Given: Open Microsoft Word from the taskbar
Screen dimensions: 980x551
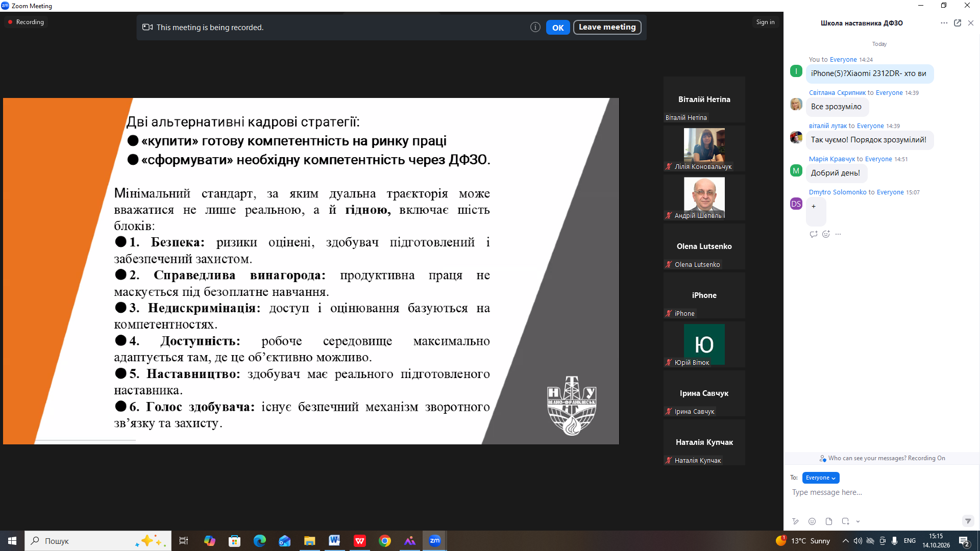Looking at the screenshot, I should pyautogui.click(x=334, y=540).
